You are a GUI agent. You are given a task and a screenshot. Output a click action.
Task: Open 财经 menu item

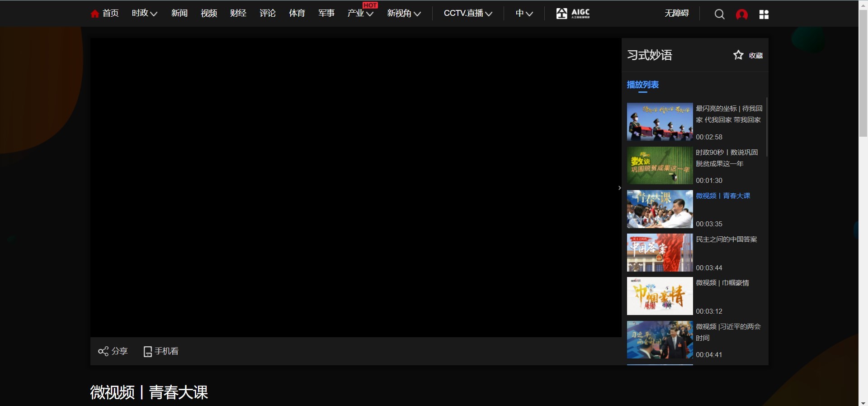(238, 13)
